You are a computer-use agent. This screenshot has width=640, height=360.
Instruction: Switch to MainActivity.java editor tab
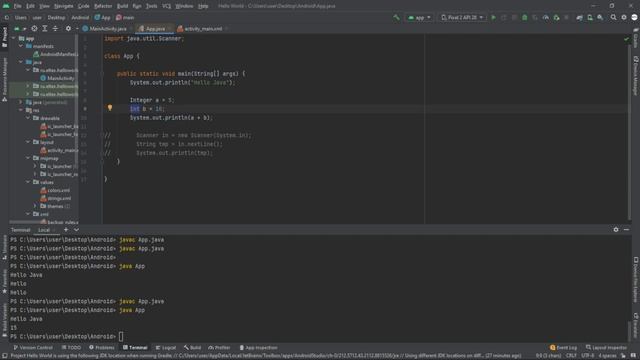(x=105, y=29)
